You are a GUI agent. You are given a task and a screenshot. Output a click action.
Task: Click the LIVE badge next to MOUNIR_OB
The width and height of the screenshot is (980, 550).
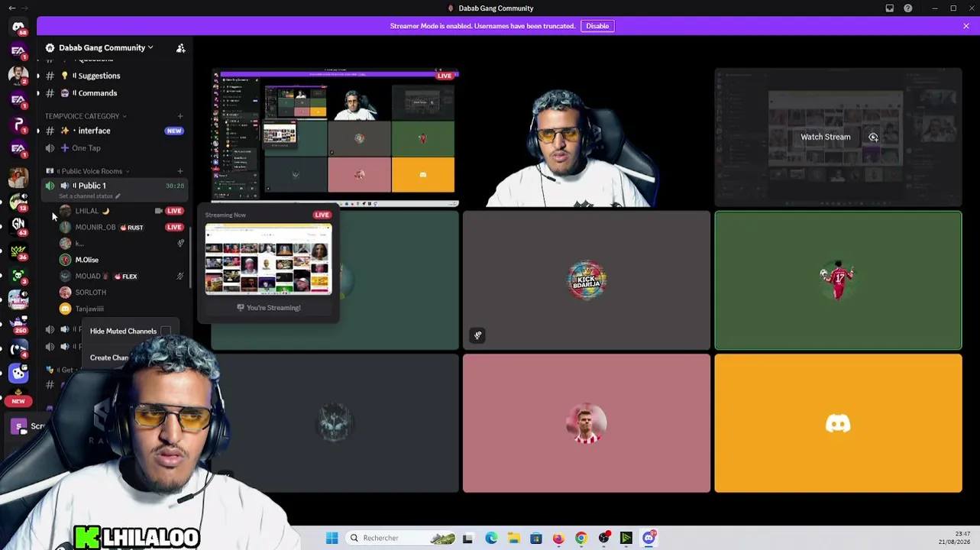pyautogui.click(x=174, y=227)
